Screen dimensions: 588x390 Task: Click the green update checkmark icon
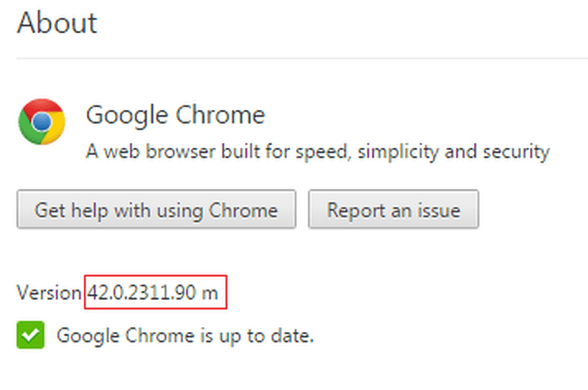click(29, 336)
